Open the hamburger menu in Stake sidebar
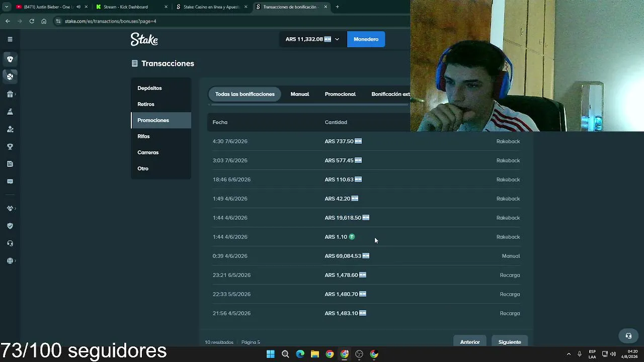 [x=10, y=39]
